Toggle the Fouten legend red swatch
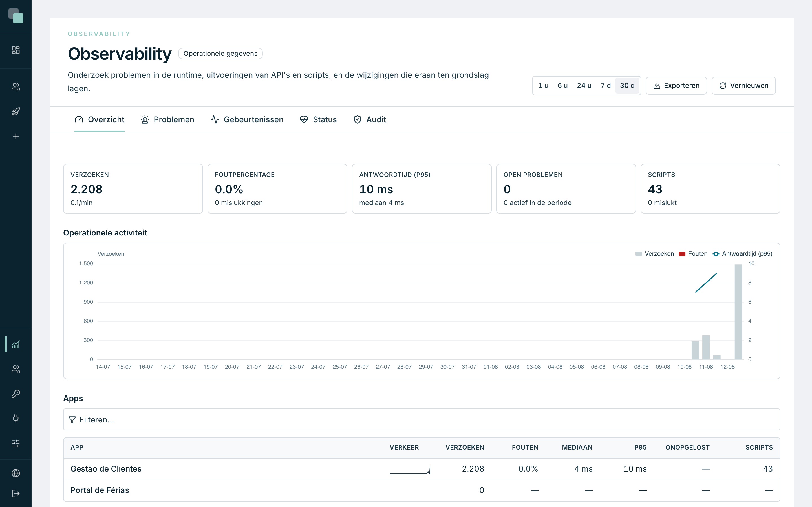Screen dimensions: 812x507 [682, 254]
